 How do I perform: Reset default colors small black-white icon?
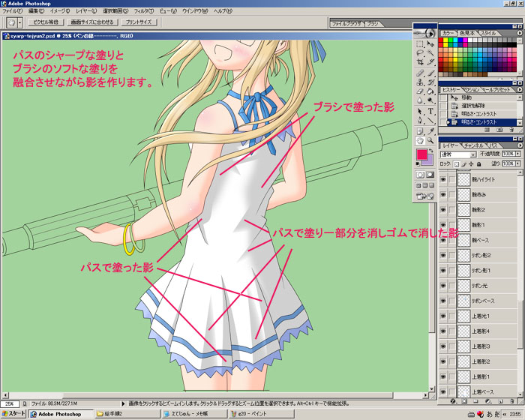tap(418, 163)
